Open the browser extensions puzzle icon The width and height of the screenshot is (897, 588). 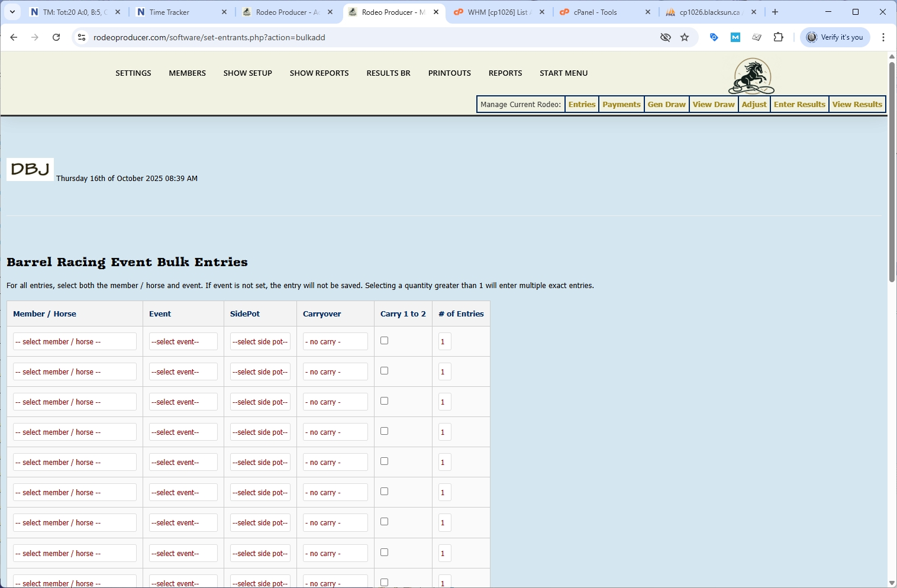[x=778, y=37]
